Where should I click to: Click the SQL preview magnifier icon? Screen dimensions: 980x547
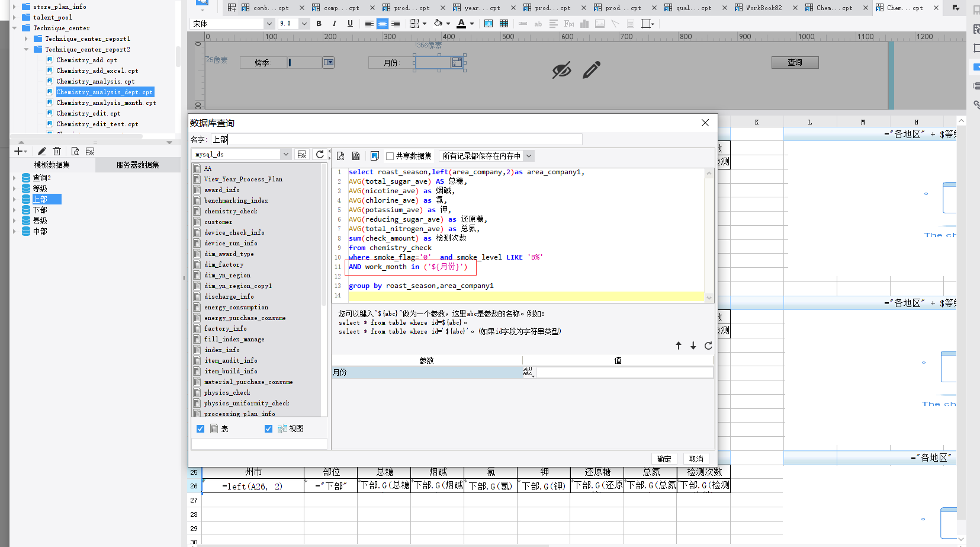click(x=340, y=156)
